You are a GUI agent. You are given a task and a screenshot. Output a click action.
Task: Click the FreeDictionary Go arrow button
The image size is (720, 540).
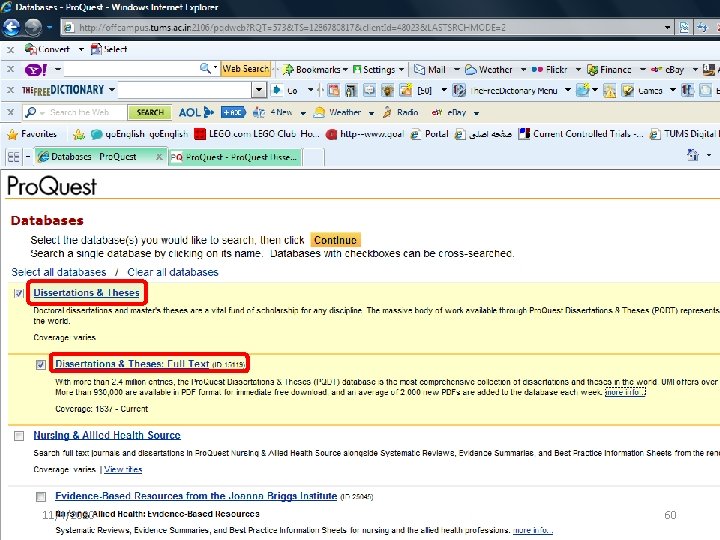coord(276,90)
